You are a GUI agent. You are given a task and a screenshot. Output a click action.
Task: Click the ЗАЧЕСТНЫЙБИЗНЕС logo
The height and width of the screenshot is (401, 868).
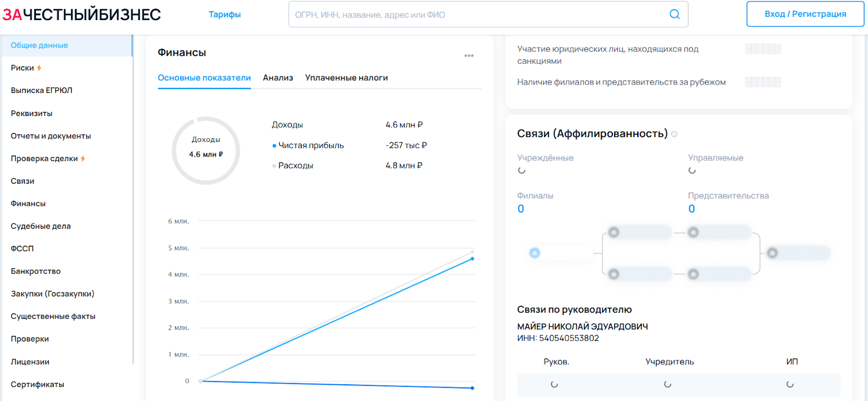pos(81,15)
